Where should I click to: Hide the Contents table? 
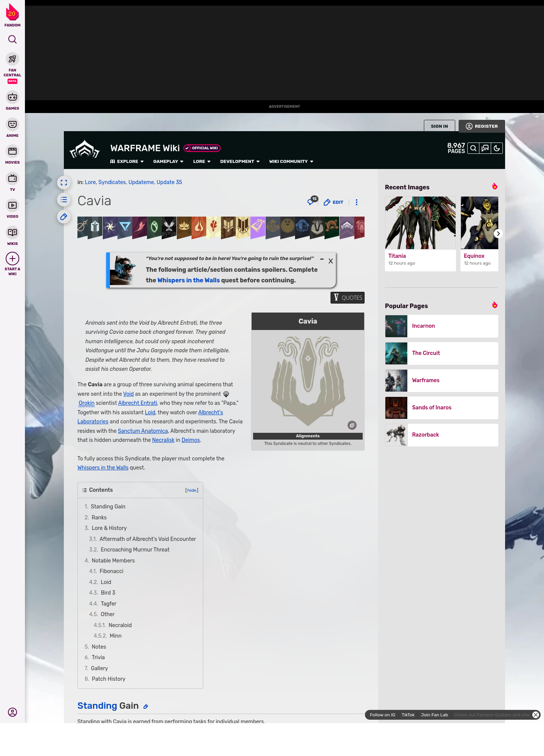pos(192,490)
